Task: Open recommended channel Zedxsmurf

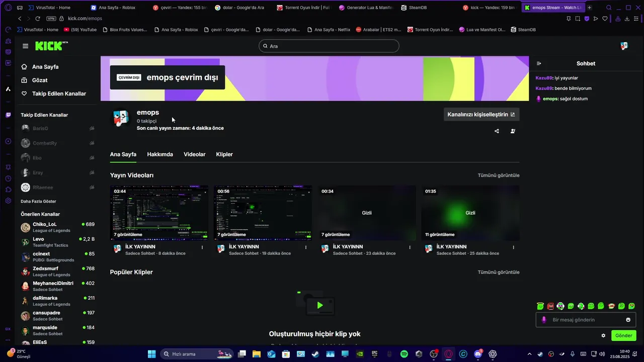Action: [x=57, y=271]
